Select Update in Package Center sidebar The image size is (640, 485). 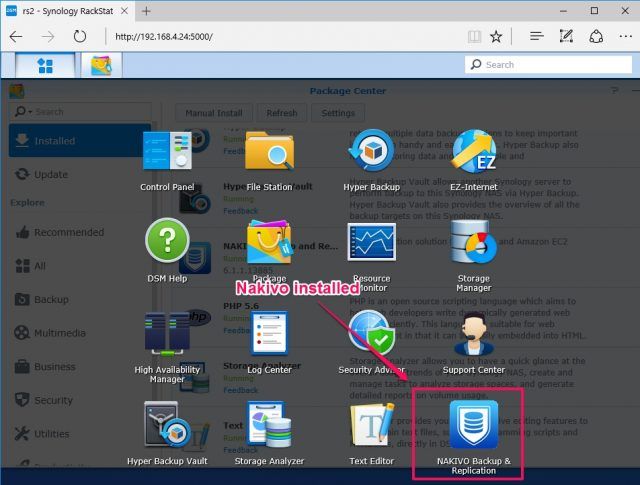(80, 174)
